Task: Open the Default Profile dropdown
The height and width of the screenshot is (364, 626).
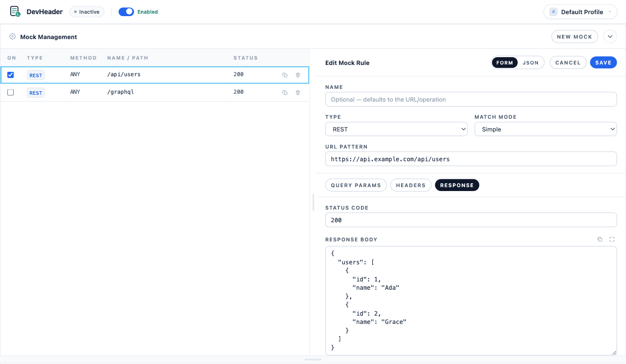Action: (581, 12)
